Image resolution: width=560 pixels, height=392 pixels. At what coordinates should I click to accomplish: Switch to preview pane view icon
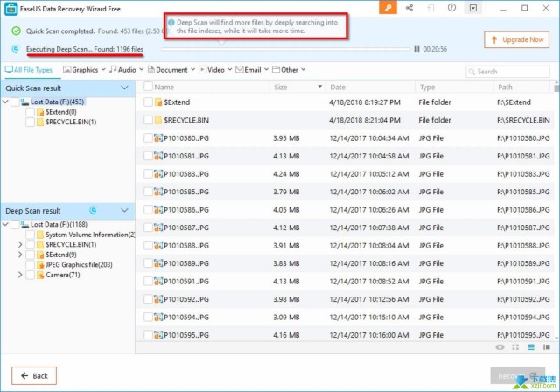[546, 347]
